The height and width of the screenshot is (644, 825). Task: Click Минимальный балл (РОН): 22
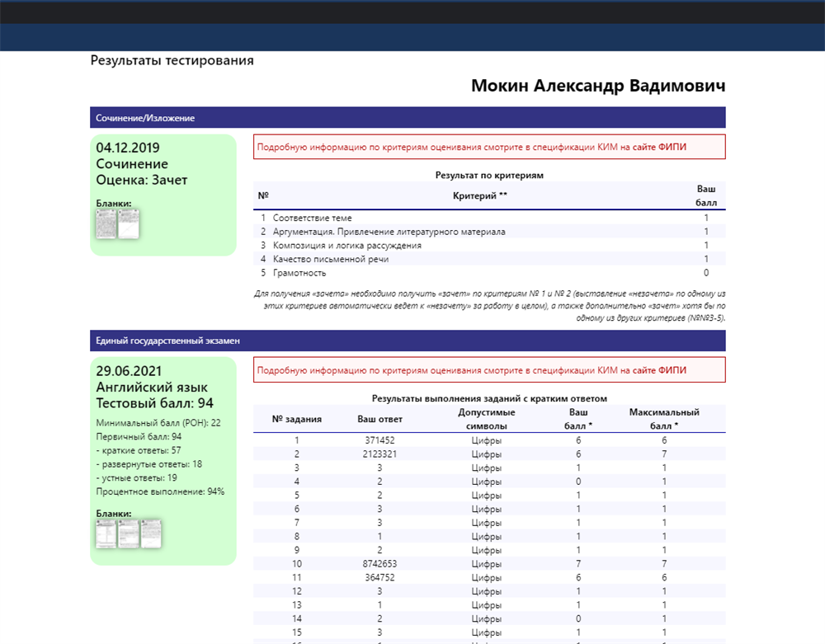pyautogui.click(x=158, y=423)
